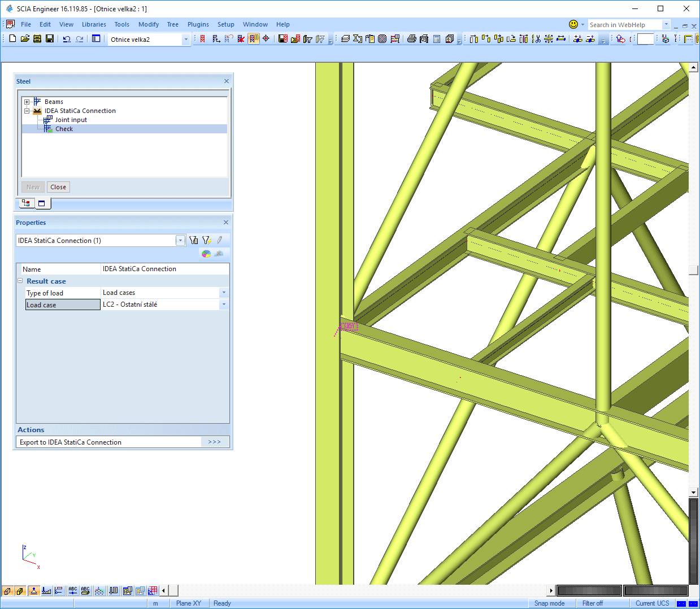Click the smiley face feedback icon
This screenshot has height=609, width=700.
(x=573, y=24)
